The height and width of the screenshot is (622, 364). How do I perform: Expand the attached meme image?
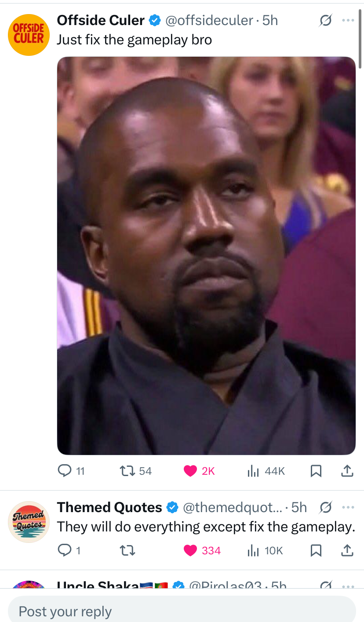pos(206,256)
